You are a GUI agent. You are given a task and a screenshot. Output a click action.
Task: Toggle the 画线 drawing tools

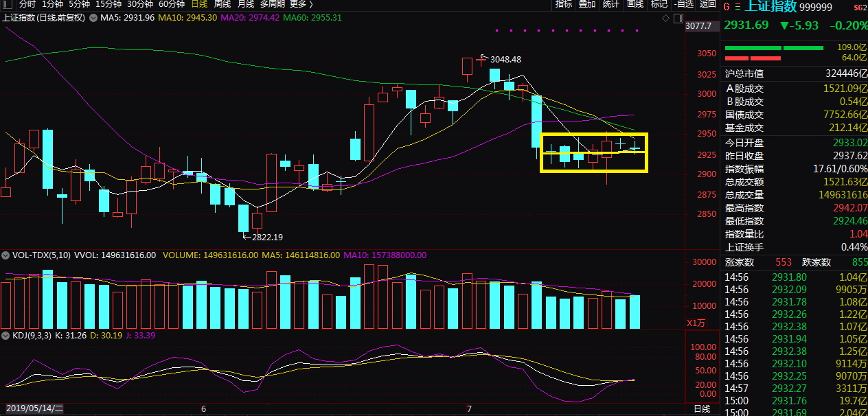pos(635,4)
